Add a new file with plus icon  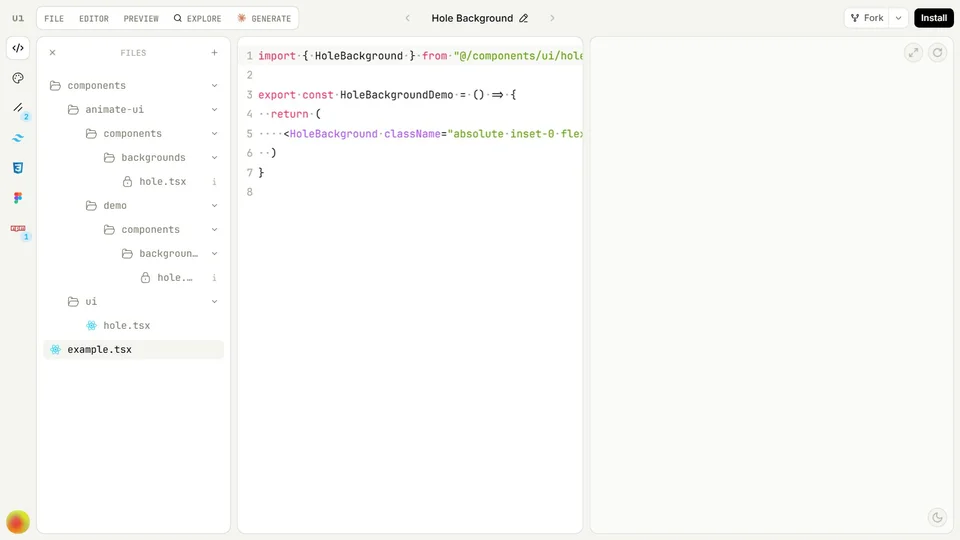point(214,53)
